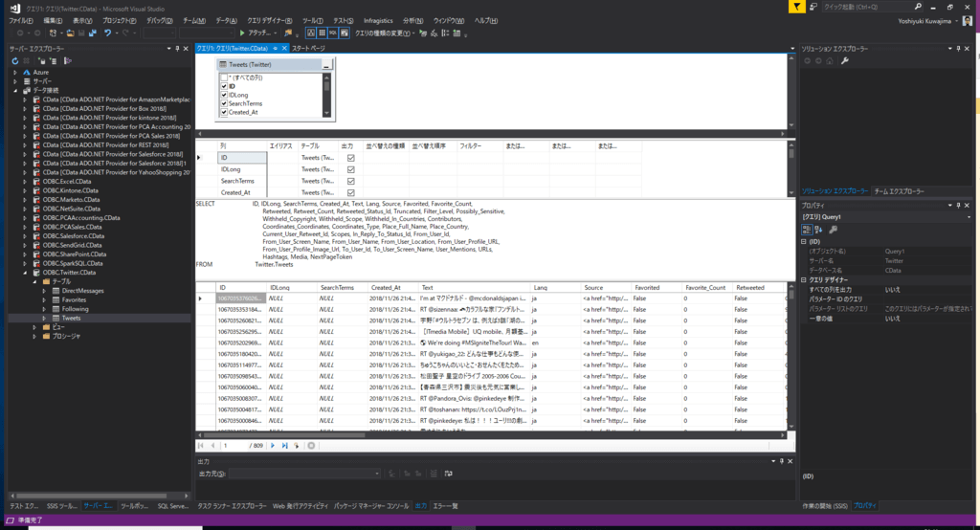Expand the Favorites table node
The height and width of the screenshot is (530, 980).
(44, 299)
